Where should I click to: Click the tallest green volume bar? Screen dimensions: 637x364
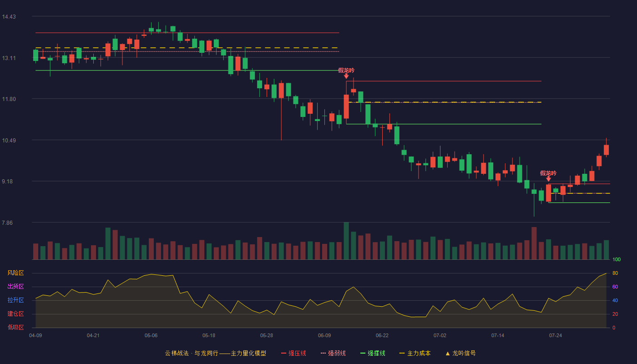coord(346,241)
